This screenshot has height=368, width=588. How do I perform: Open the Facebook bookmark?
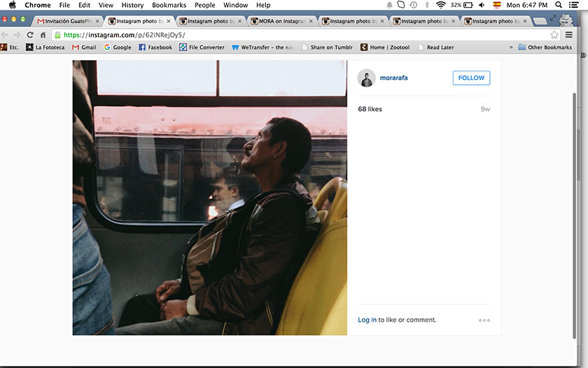pyautogui.click(x=155, y=48)
